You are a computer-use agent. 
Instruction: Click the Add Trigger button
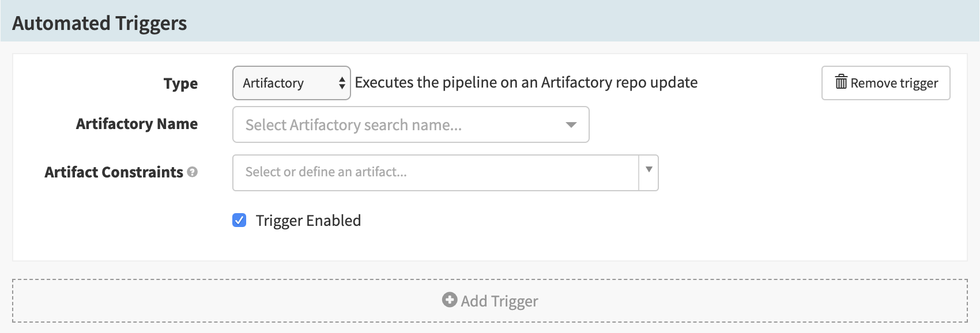[x=490, y=301]
